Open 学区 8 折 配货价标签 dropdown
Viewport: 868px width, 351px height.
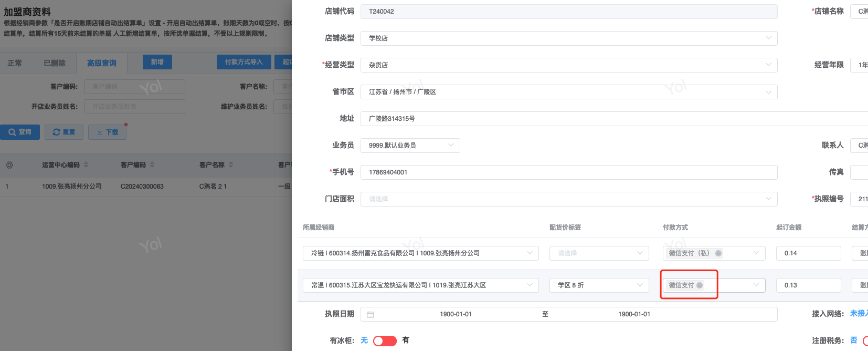[x=599, y=285]
